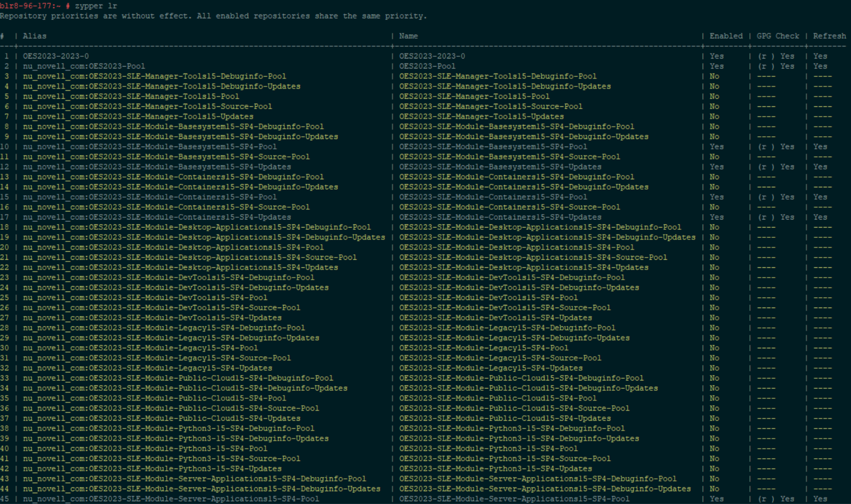Click the Name column header
Screen dimensions: 851x504
pos(408,36)
